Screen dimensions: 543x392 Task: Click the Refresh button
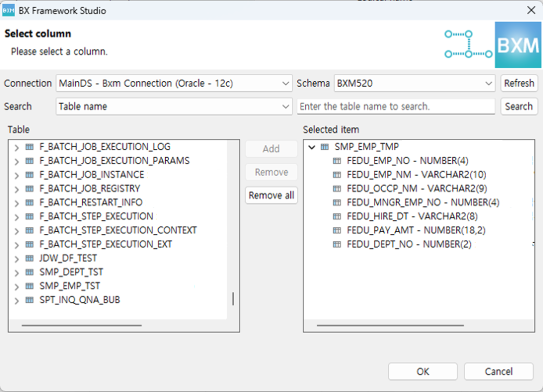tap(519, 83)
